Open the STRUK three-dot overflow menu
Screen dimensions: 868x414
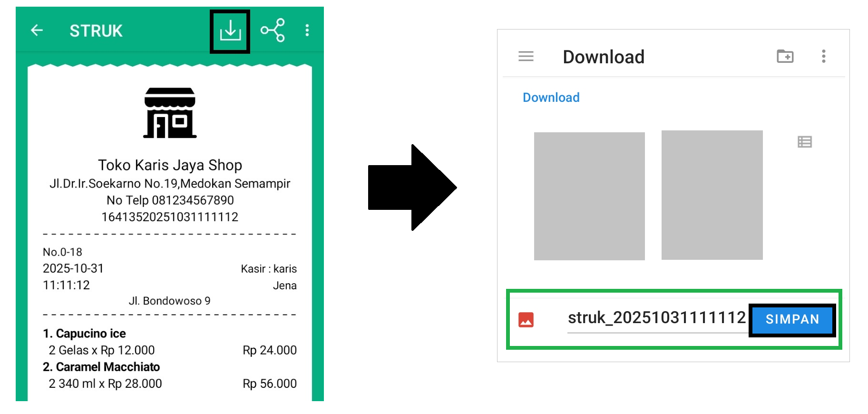click(x=307, y=30)
